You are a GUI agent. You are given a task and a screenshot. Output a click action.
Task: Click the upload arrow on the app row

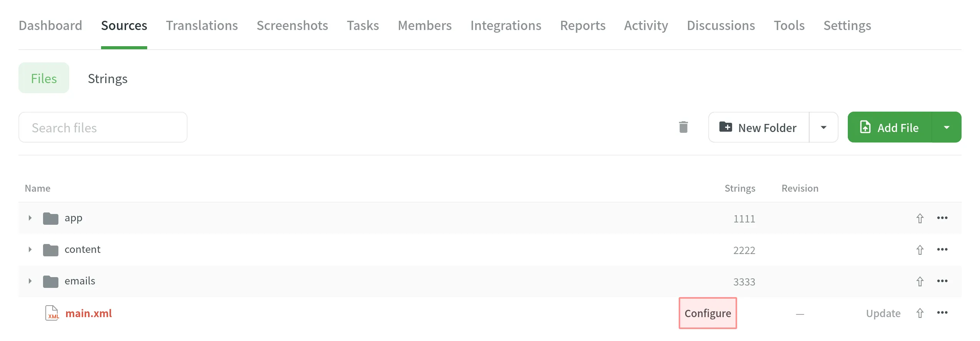[x=920, y=218]
